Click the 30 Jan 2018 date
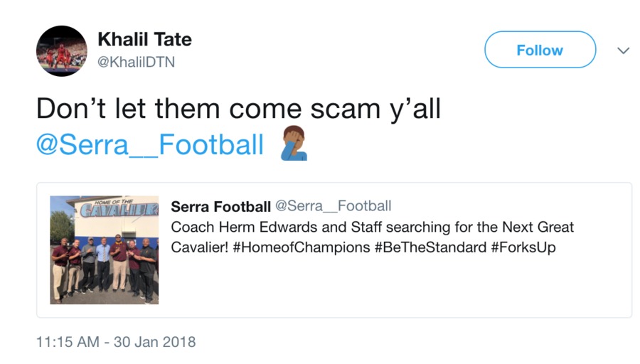This screenshot has height=364, width=640. click(155, 342)
